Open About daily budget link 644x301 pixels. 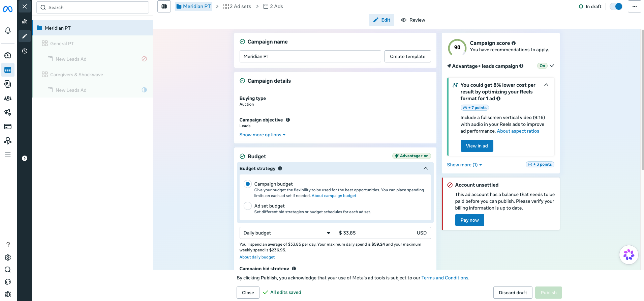[257, 257]
